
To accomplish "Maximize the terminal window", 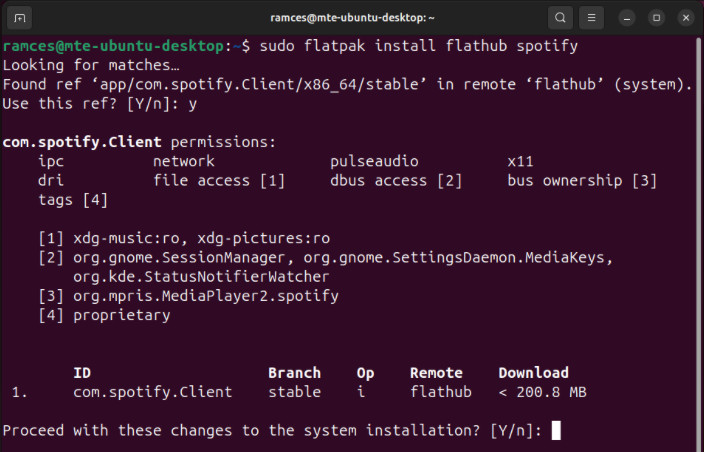I will click(x=656, y=18).
